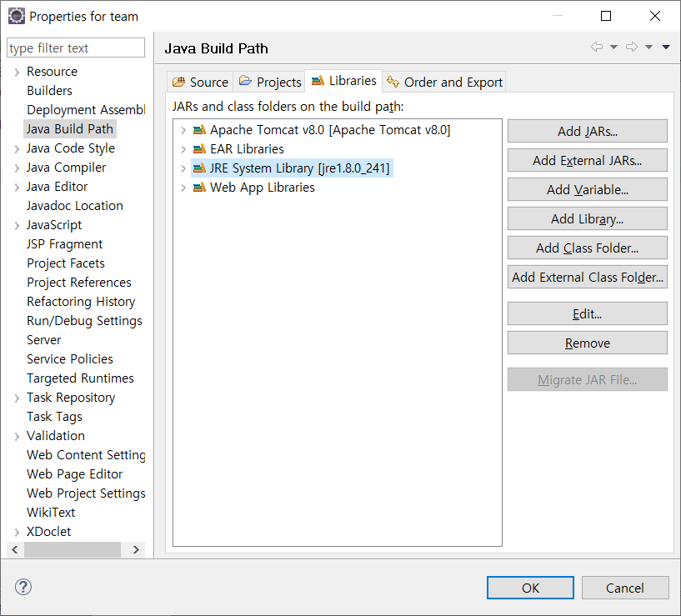Open Web Project Settings page
Screen dimensions: 681x616
click(x=86, y=493)
